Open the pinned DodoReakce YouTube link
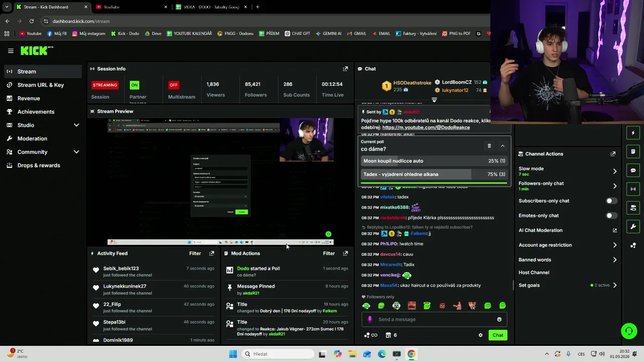Viewport: 644px width, 362px height. (426, 128)
